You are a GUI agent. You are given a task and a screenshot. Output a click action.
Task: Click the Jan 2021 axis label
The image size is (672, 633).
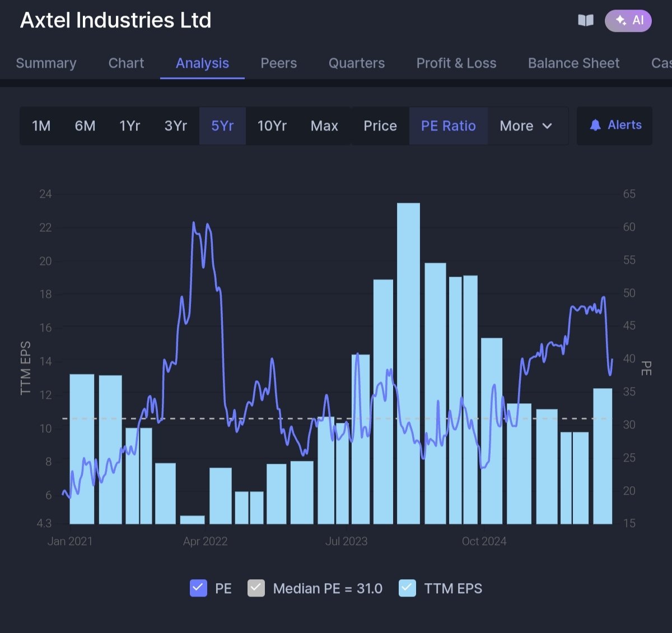[x=70, y=541]
